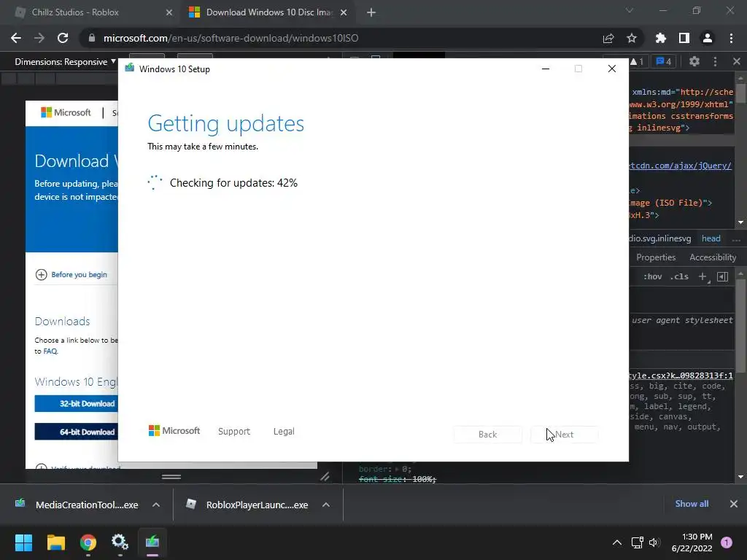Toggle computed styles sidebar icon
The width and height of the screenshot is (747, 560).
point(723,276)
